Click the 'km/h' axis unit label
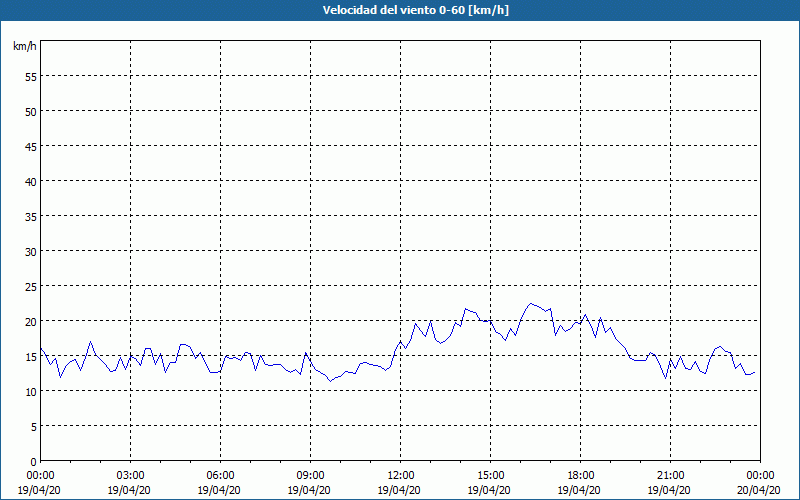800x500 pixels. tap(25, 46)
